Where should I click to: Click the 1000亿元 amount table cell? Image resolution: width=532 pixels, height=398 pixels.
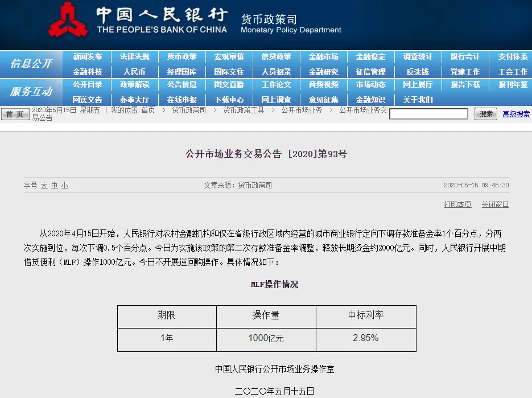pos(266,339)
